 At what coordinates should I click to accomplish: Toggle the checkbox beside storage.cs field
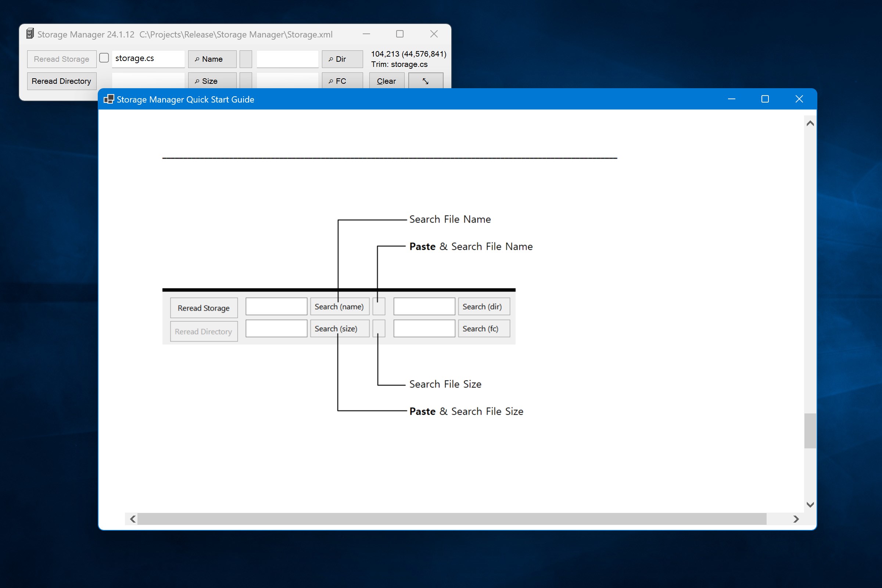tap(104, 58)
